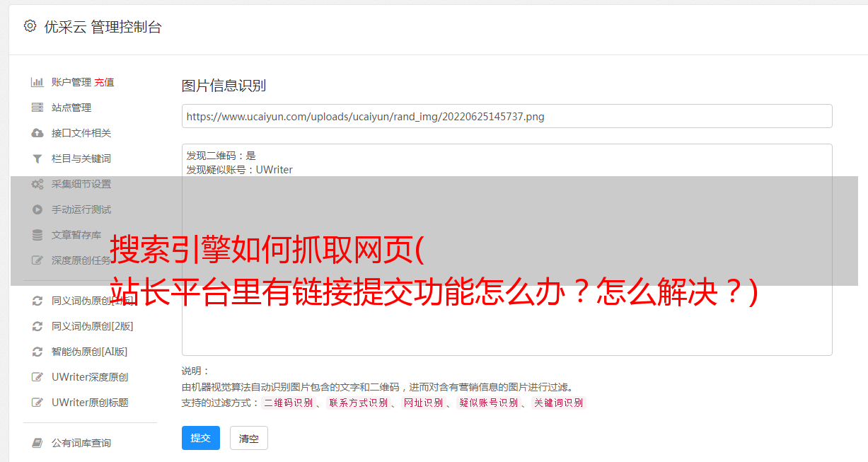The width and height of the screenshot is (868, 462).
Task: Click the server icon for 站点管理
Action: [x=37, y=108]
